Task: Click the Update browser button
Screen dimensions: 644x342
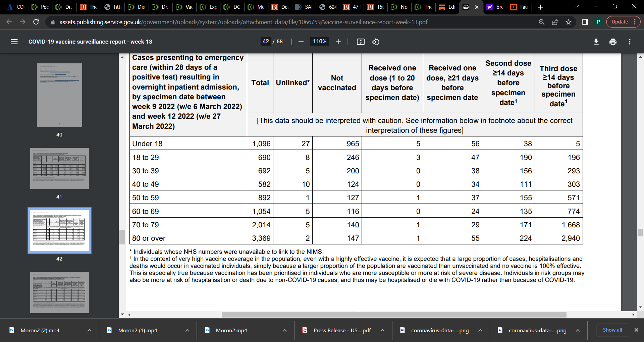Action: click(x=623, y=22)
